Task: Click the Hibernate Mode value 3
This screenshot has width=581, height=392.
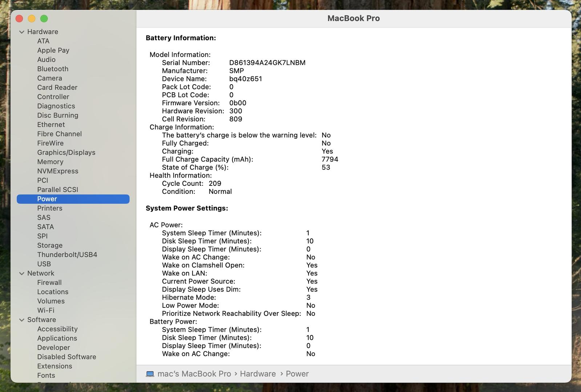Action: tap(308, 298)
